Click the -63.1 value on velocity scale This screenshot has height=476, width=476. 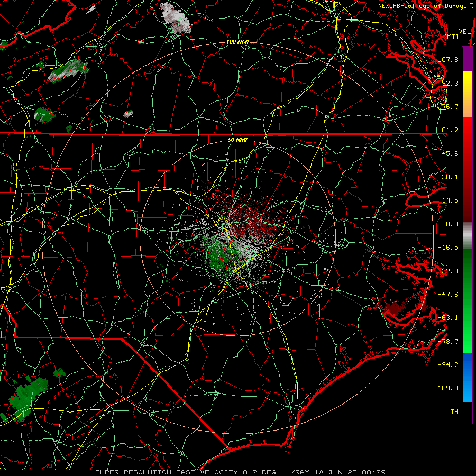448,318
